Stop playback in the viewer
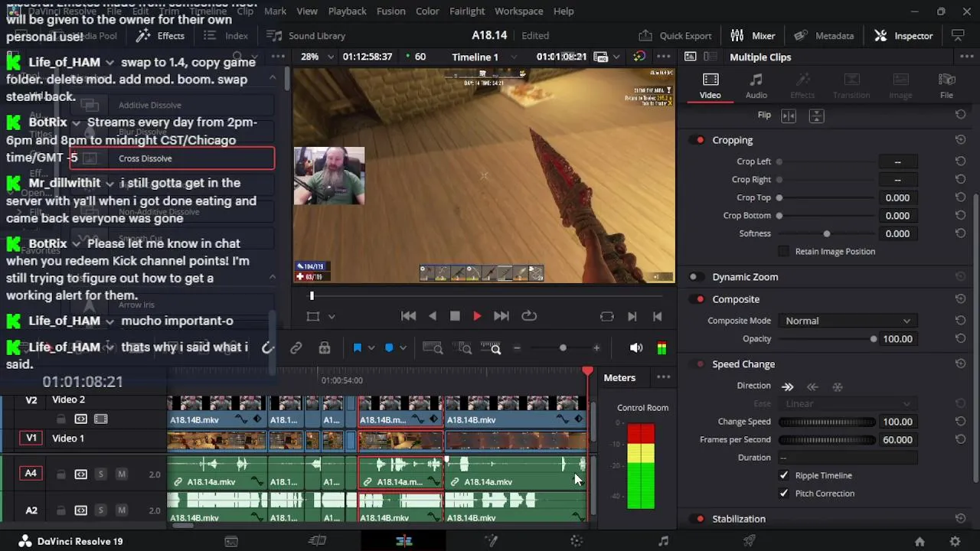The width and height of the screenshot is (980, 551). click(455, 316)
